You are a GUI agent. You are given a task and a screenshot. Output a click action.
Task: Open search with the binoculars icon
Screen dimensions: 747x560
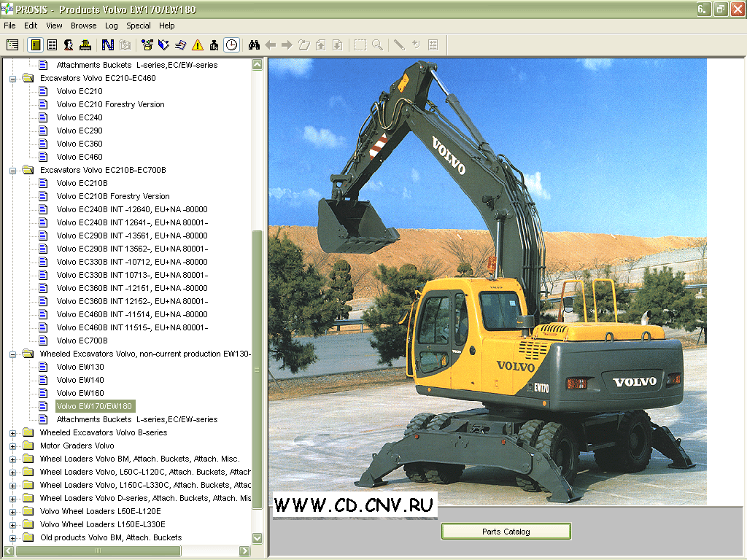pyautogui.click(x=254, y=45)
